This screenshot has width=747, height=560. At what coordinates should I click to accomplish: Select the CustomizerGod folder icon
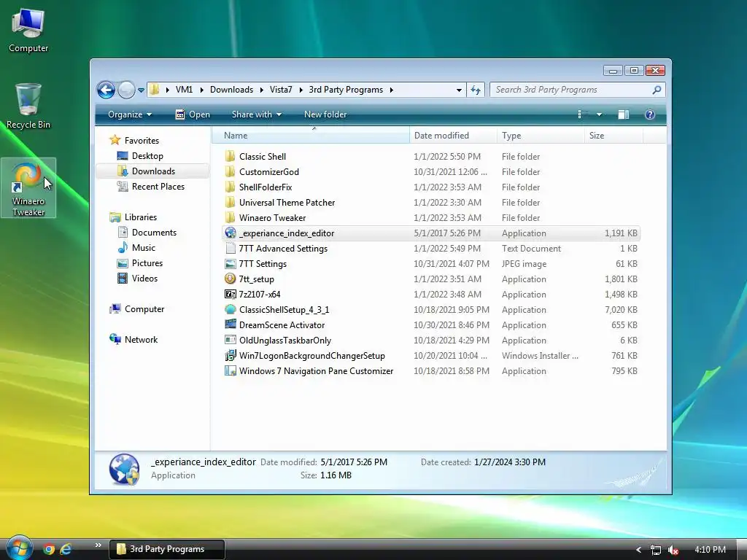(230, 171)
